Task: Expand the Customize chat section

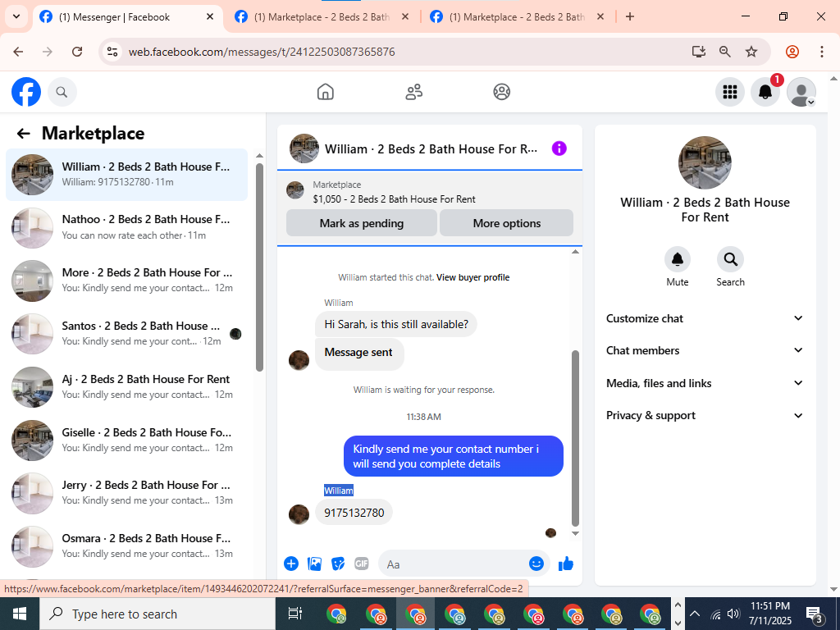Action: pos(705,318)
